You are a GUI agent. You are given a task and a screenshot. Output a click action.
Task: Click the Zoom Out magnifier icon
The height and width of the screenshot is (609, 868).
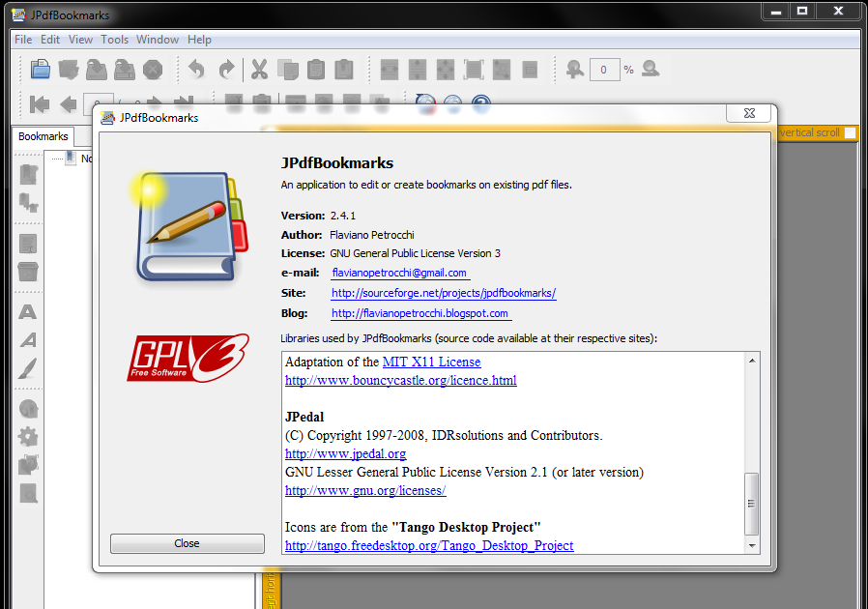click(651, 70)
